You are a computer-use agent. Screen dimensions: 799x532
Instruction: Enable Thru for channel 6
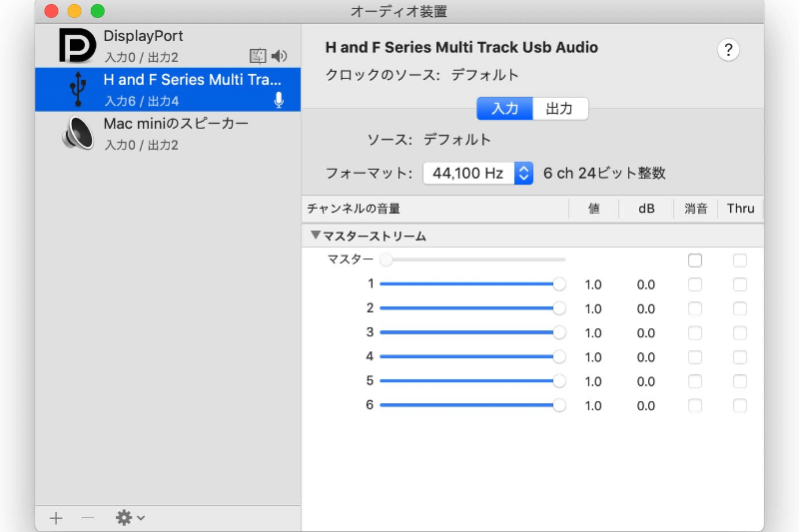tap(740, 405)
